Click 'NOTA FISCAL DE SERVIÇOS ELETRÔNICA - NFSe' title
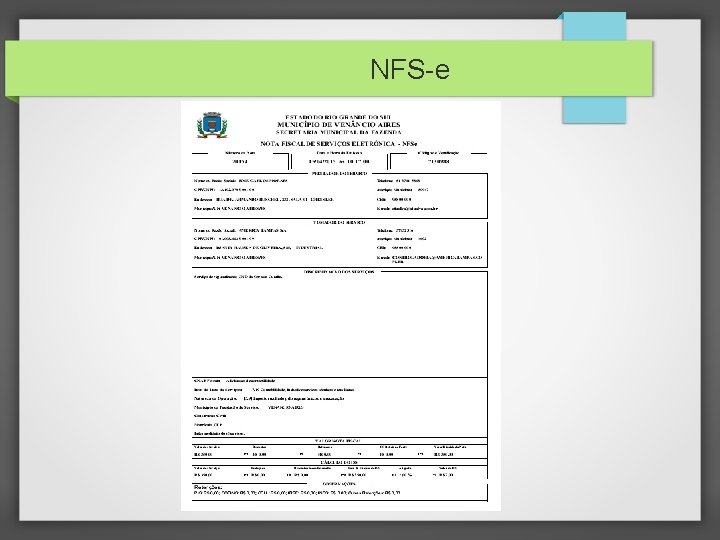The height and width of the screenshot is (540, 720). click(x=339, y=144)
